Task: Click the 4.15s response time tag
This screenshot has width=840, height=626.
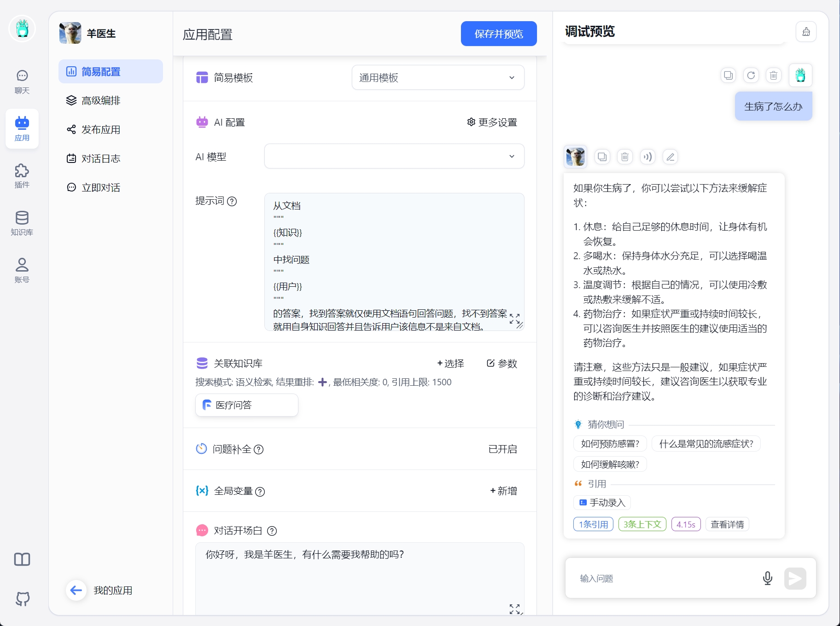Action: [686, 524]
